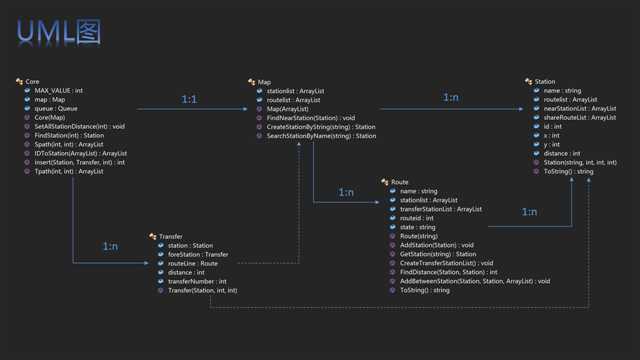Click the Station class icon
Screen dimensions: 640x360
pos(529,82)
